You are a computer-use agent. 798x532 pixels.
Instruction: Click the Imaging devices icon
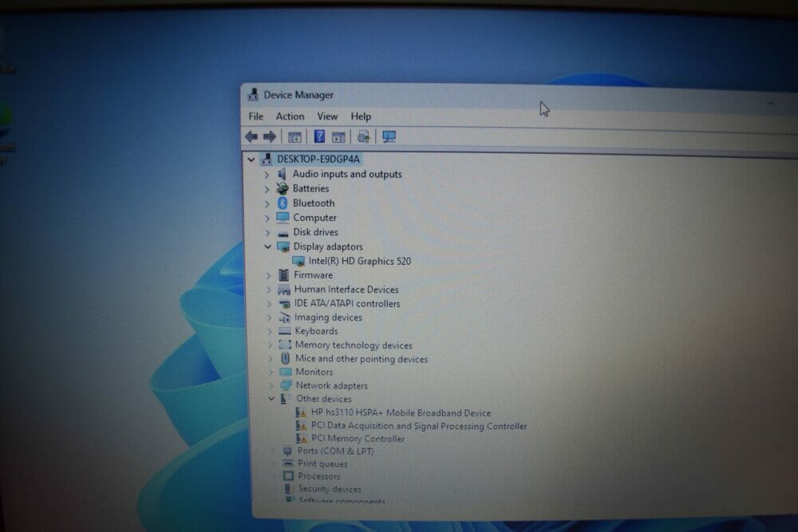tap(285, 317)
